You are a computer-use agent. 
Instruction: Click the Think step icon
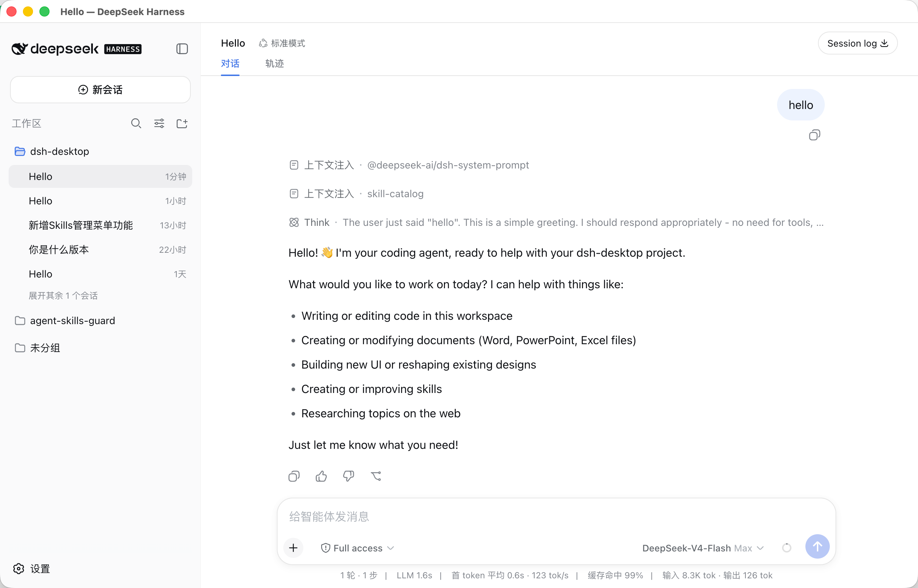coord(294,222)
